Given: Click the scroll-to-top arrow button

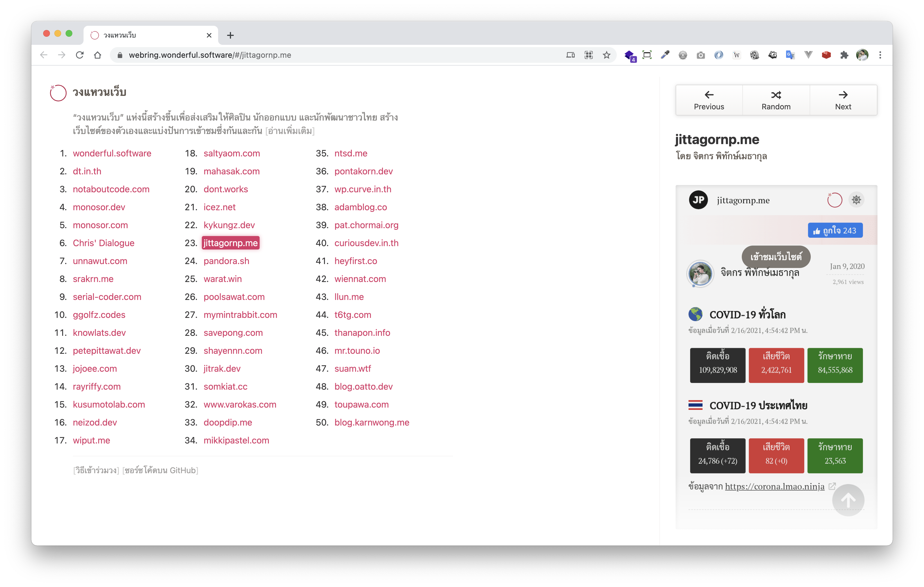Looking at the screenshot, I should pyautogui.click(x=848, y=500).
